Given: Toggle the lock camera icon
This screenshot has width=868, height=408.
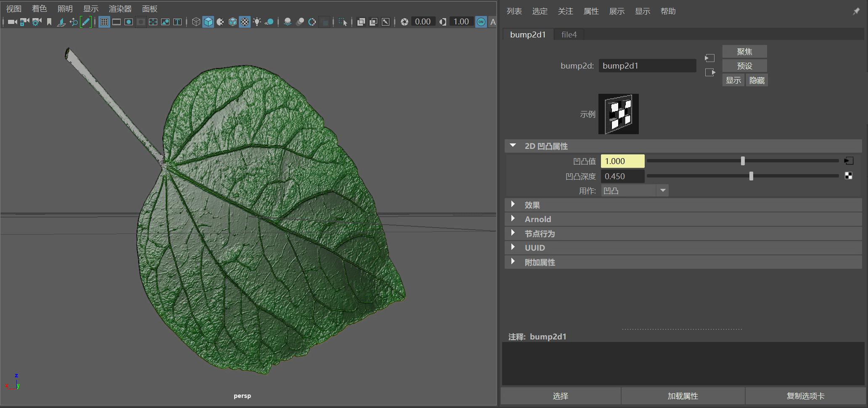Looking at the screenshot, I should pyautogui.click(x=25, y=22).
